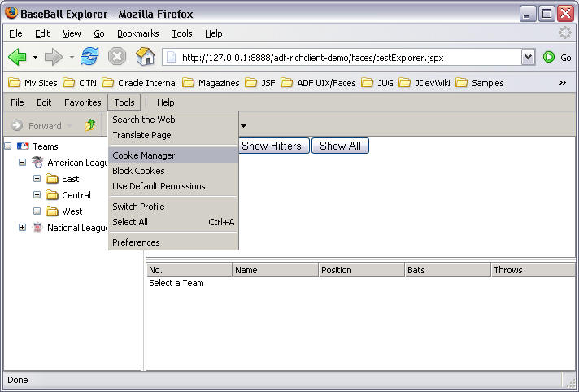This screenshot has width=579, height=392.
Task: Open the Firefox View menu
Action: point(72,33)
